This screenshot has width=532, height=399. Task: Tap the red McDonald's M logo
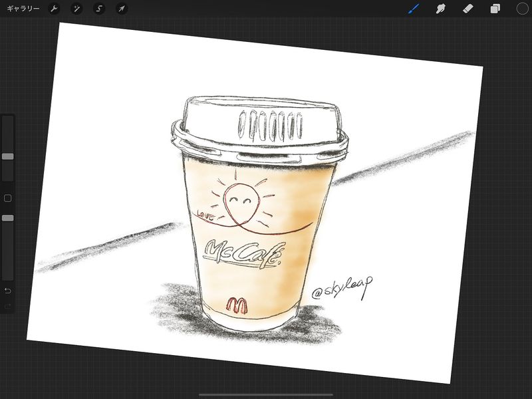point(236,305)
